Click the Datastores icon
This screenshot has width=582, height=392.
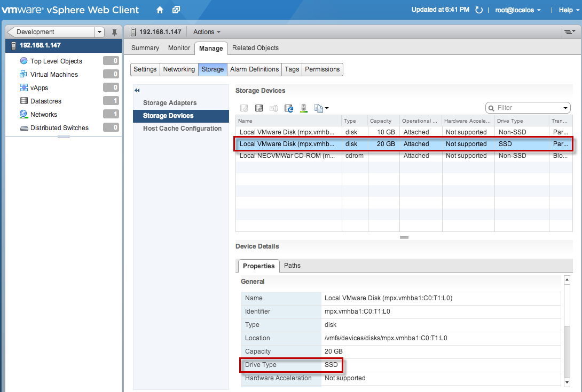pyautogui.click(x=23, y=101)
